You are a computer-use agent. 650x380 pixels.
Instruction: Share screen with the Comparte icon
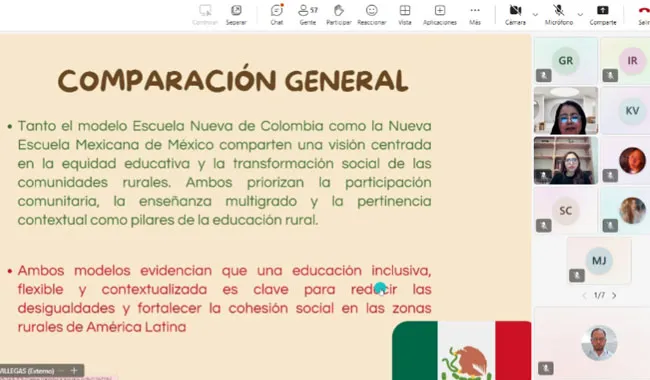[603, 10]
